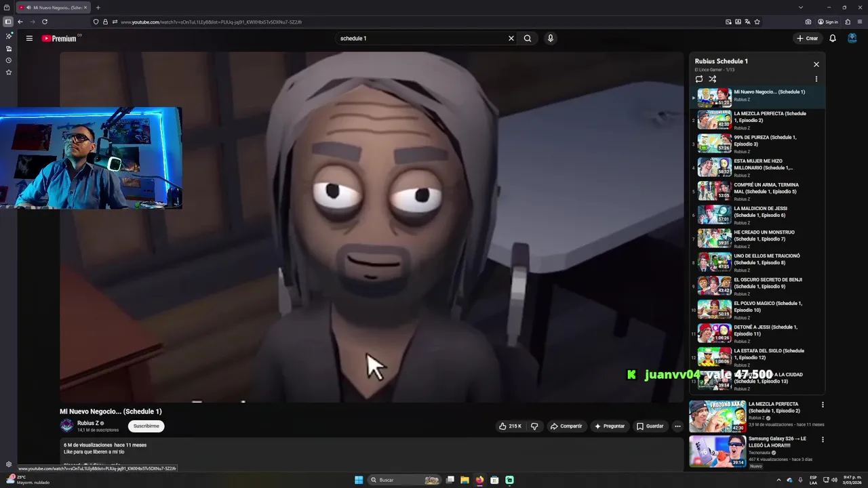868x488 pixels.
Task: Go back in the browser history
Action: pyautogui.click(x=20, y=22)
